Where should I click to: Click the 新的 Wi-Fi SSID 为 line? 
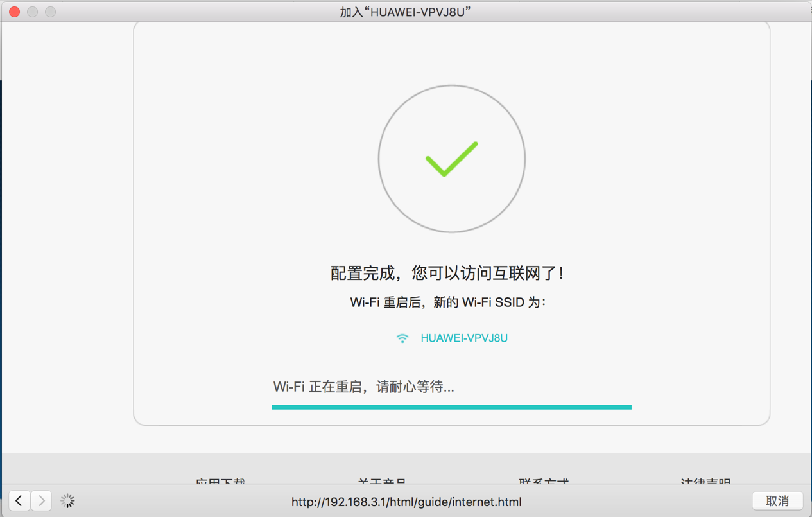[447, 302]
